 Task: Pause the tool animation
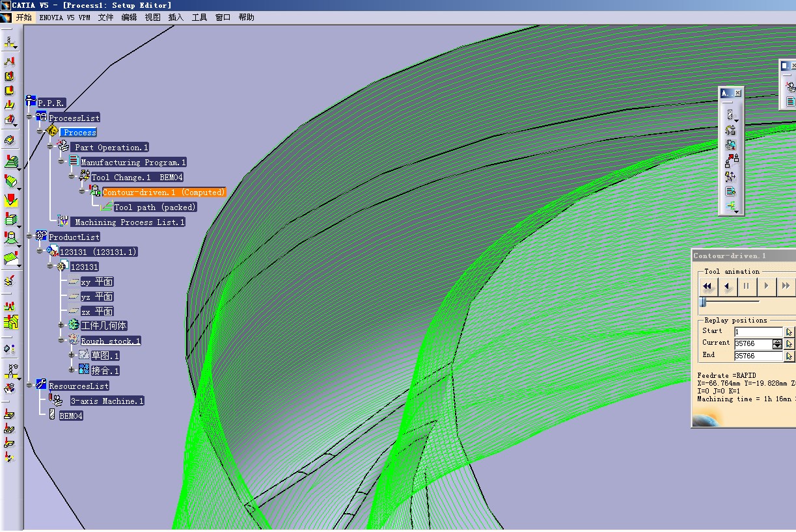point(747,286)
